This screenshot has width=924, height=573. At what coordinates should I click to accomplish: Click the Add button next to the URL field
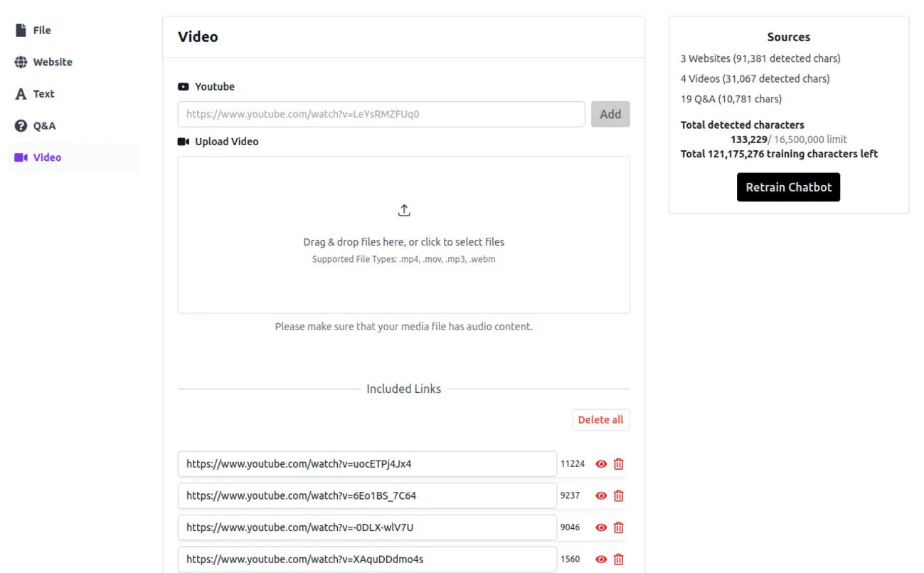click(x=610, y=114)
